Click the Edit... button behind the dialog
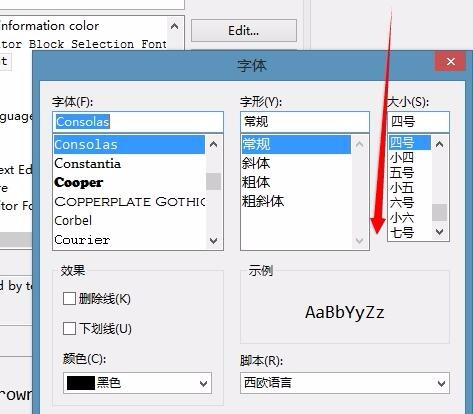The image size is (473, 414). point(244,31)
